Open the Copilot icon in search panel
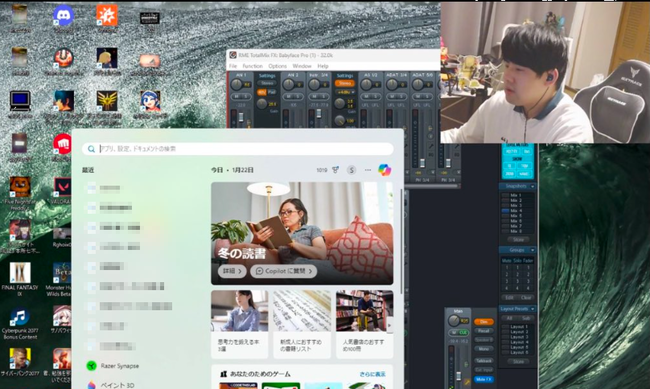The width and height of the screenshot is (650, 389). (384, 170)
